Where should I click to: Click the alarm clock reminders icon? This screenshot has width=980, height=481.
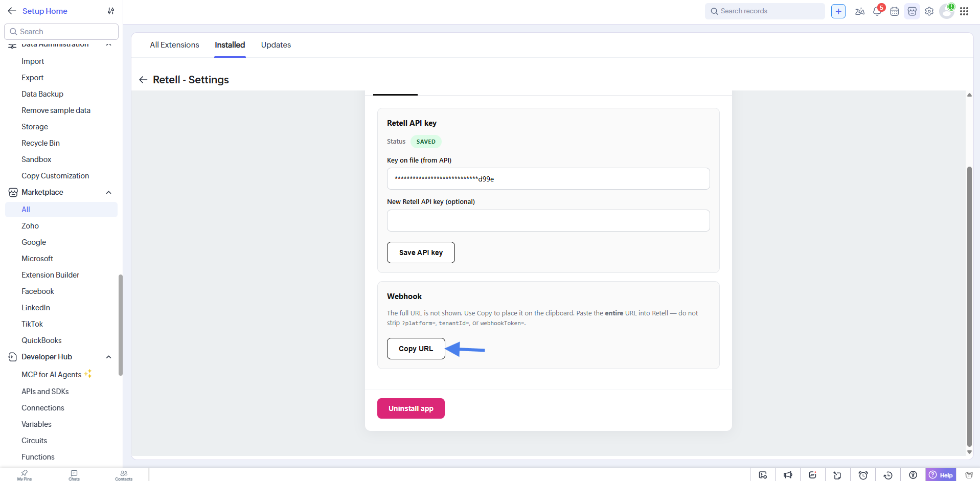[863, 475]
